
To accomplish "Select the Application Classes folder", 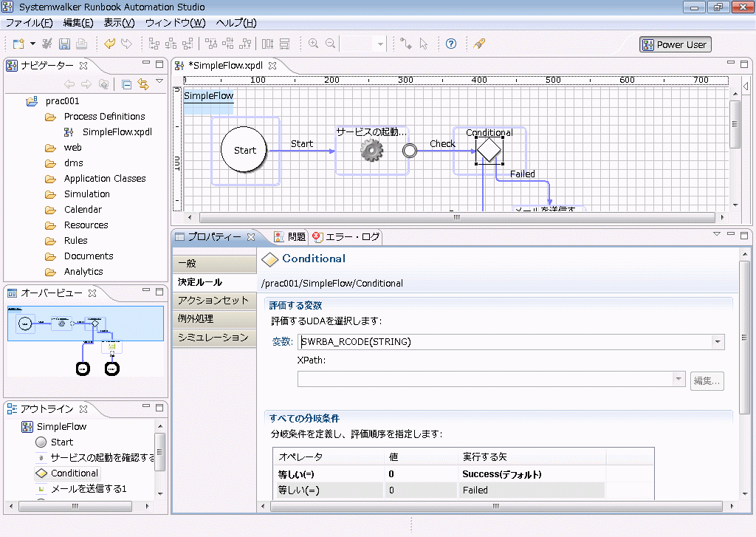I will click(x=105, y=179).
